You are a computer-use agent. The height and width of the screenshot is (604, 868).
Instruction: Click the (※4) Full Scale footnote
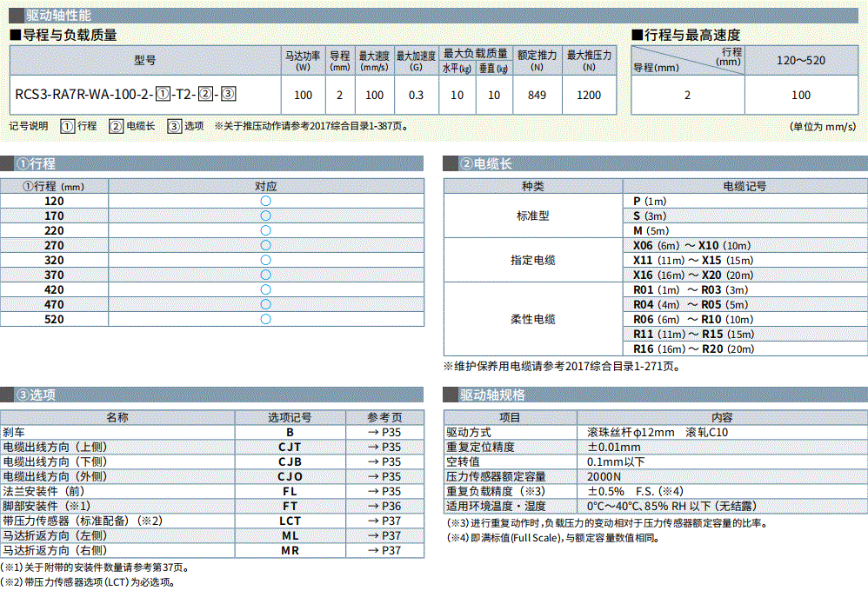coord(553,538)
